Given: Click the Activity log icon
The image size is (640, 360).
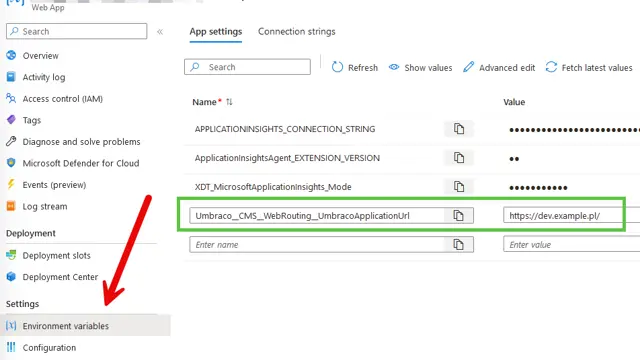Looking at the screenshot, I should (11, 77).
